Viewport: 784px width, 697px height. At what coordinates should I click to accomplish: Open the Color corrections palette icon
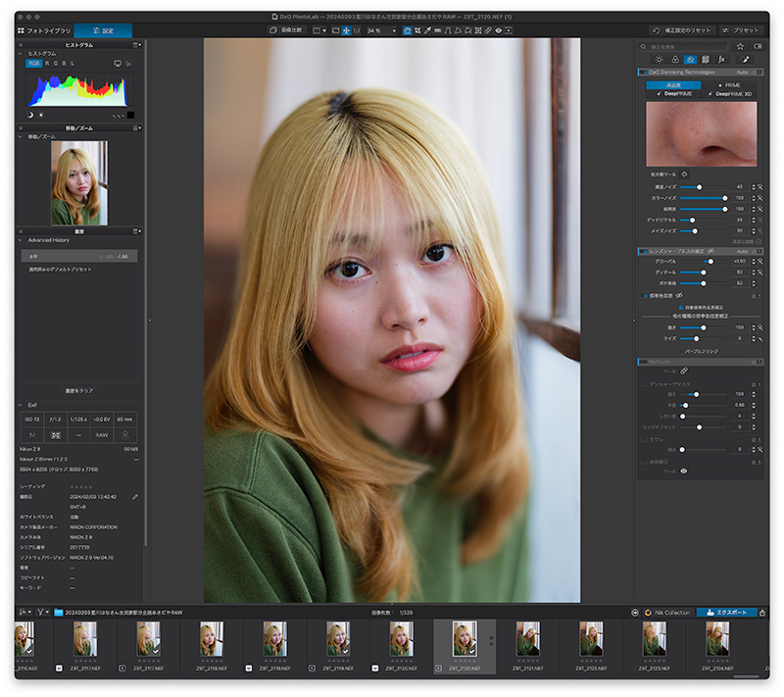pyautogui.click(x=674, y=60)
